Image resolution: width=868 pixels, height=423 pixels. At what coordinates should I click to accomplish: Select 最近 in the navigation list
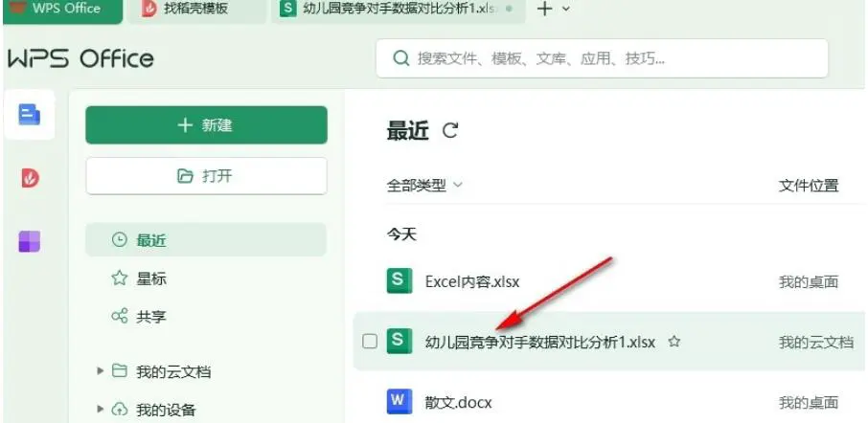[206, 240]
